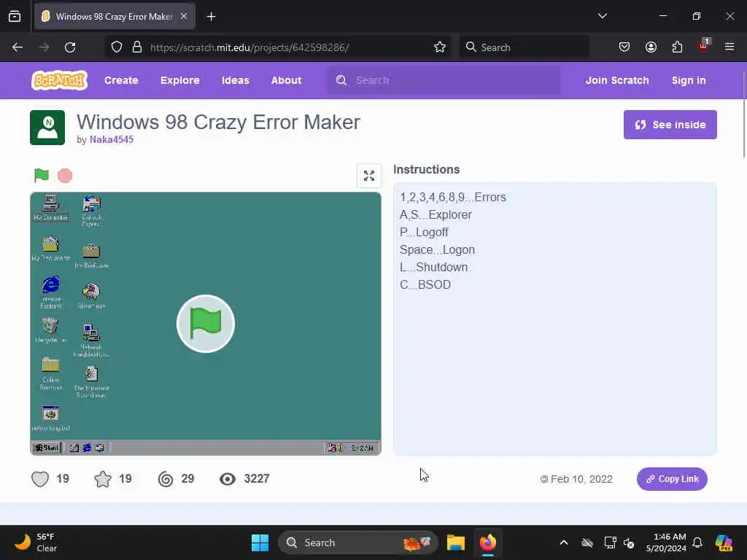The height and width of the screenshot is (560, 747).
Task: Open Naka4545's profile link
Action: coord(112,139)
